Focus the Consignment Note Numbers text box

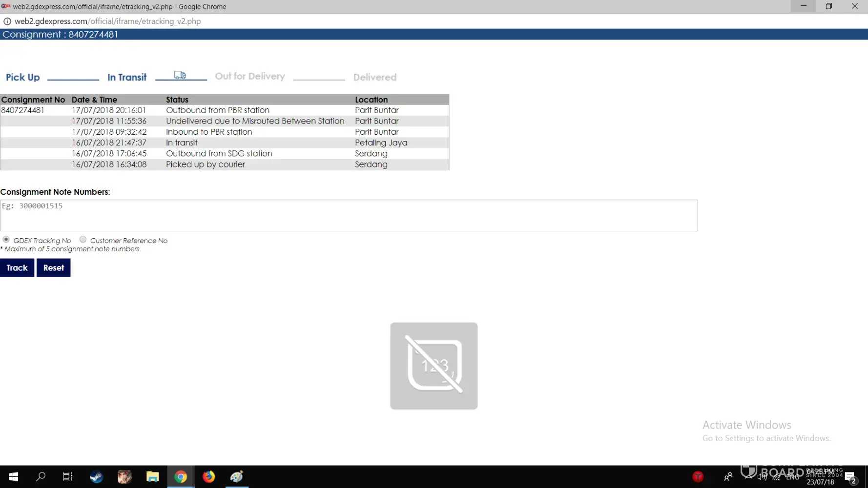coord(349,215)
